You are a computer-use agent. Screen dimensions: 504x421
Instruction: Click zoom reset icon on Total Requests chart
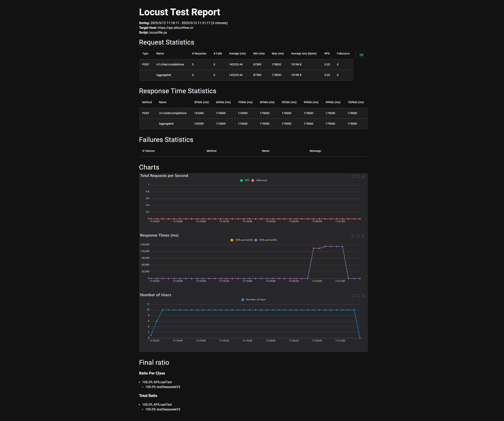click(x=358, y=176)
